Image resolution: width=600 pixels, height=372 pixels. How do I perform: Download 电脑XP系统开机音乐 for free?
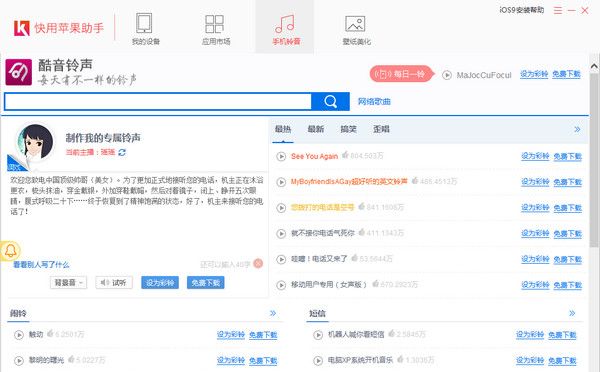point(562,361)
